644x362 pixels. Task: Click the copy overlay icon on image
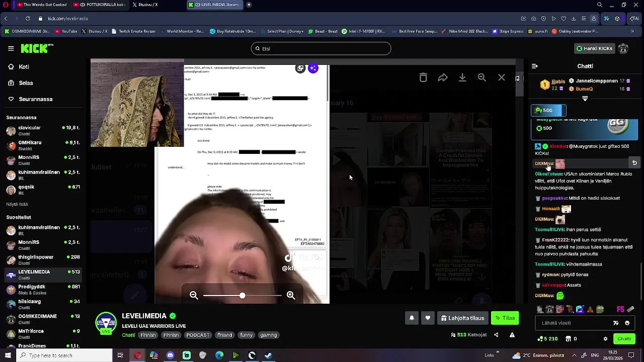300,68
